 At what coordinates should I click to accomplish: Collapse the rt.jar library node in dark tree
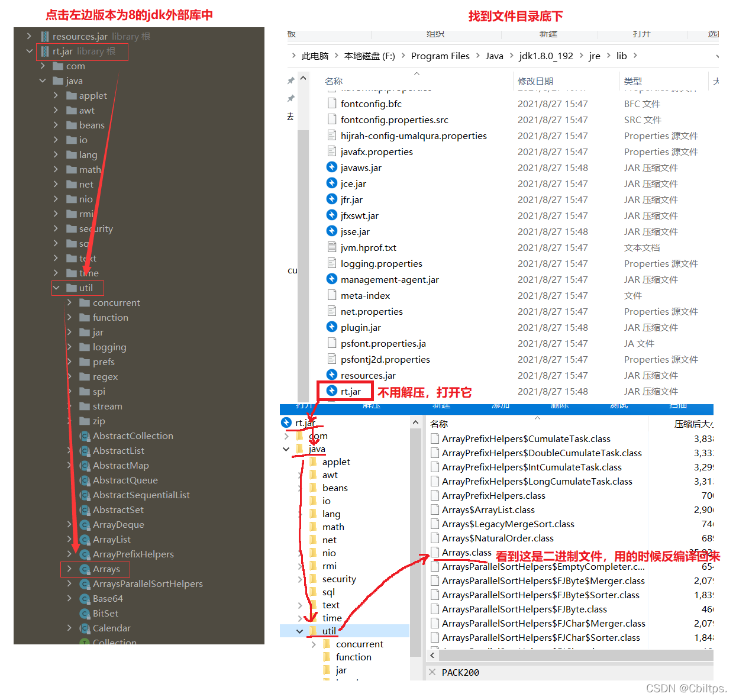click(29, 51)
